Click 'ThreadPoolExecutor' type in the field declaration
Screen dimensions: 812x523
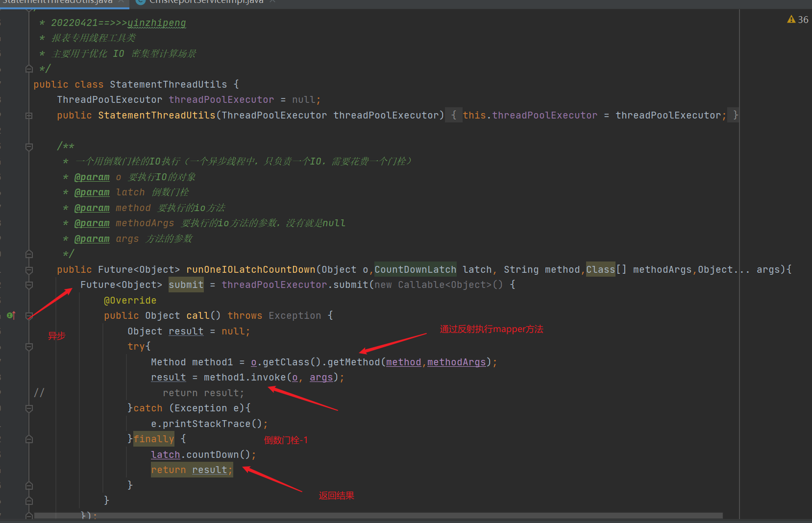[x=109, y=99]
